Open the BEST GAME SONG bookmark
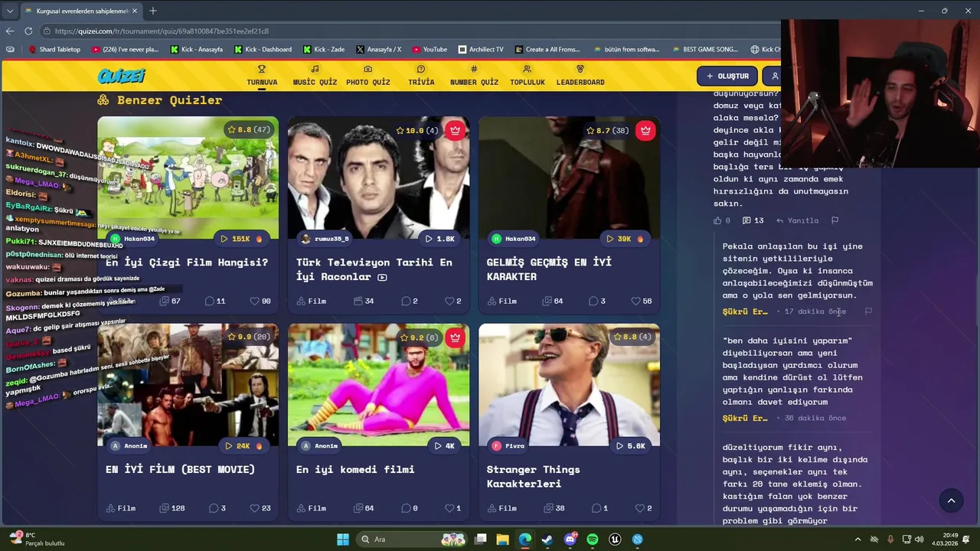 pyautogui.click(x=705, y=49)
